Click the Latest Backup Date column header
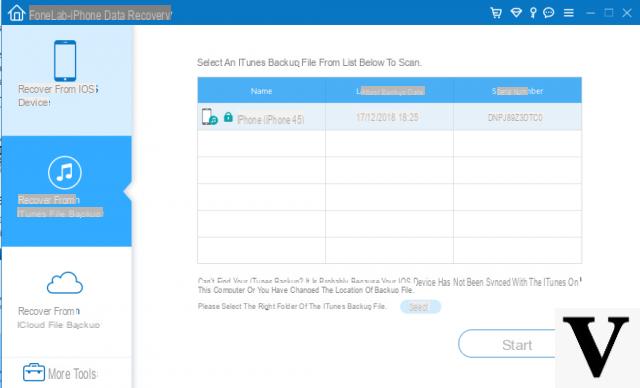 pos(390,91)
